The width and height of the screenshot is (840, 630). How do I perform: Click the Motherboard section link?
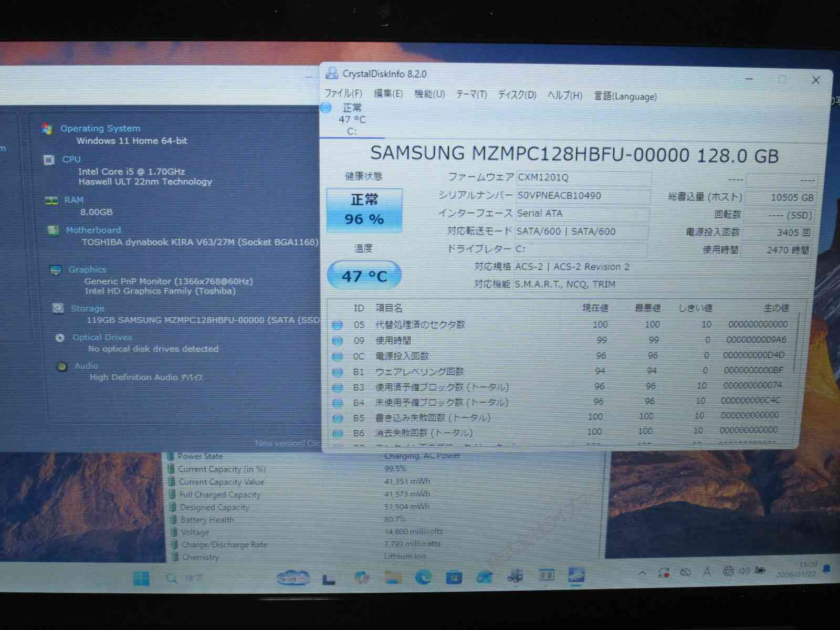pos(93,230)
